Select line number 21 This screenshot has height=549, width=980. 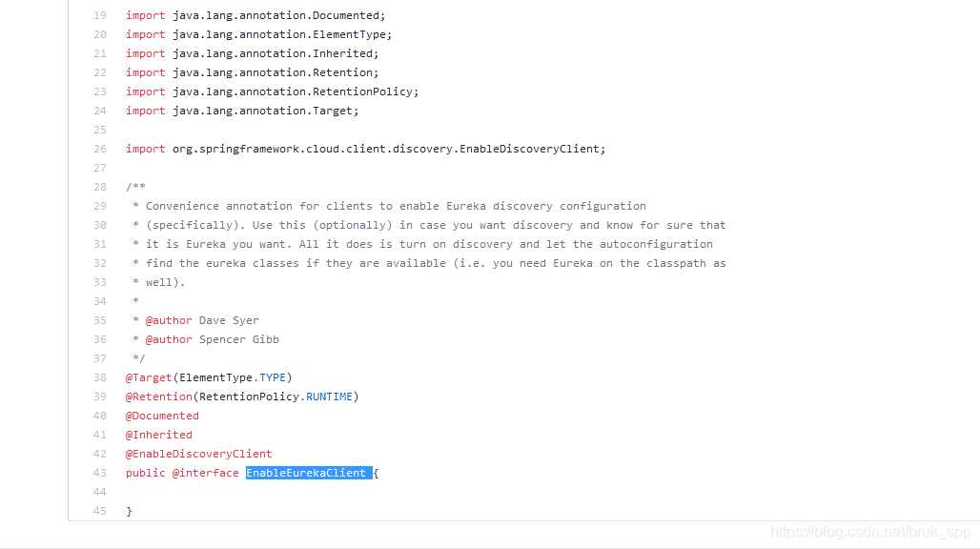(100, 53)
